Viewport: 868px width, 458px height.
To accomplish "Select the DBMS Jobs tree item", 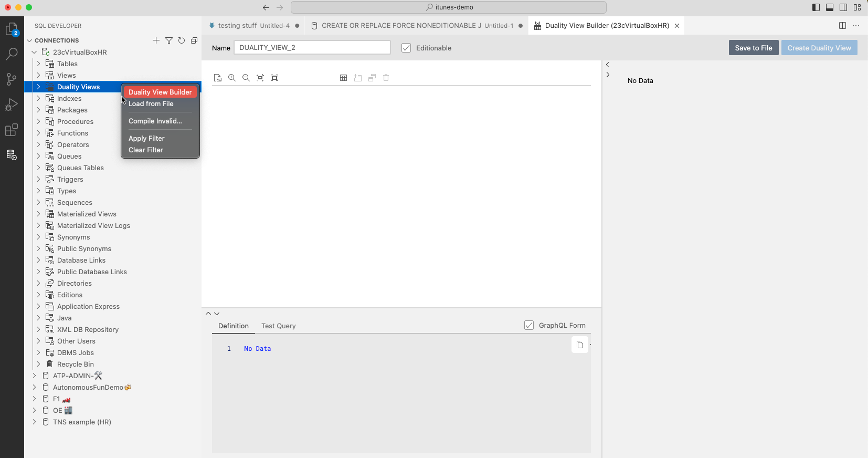I will [x=76, y=352].
